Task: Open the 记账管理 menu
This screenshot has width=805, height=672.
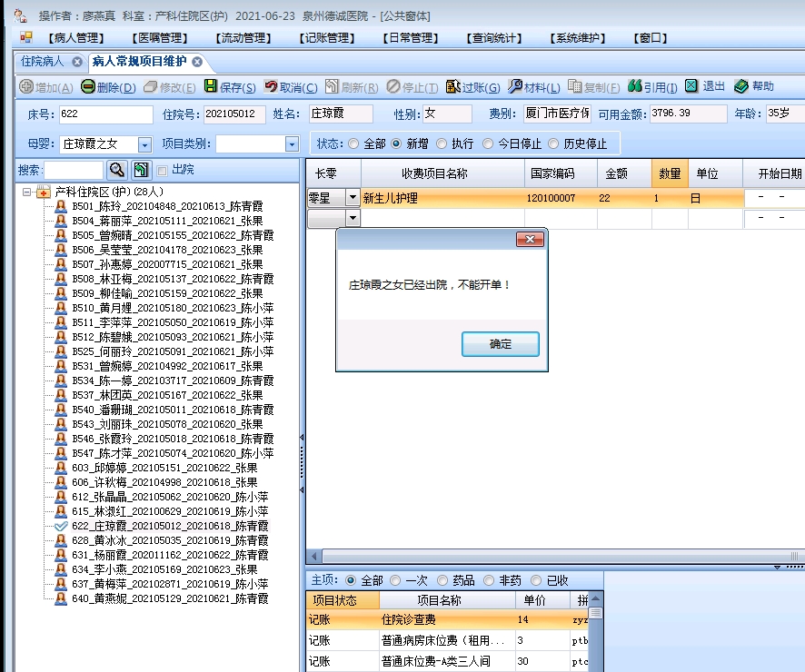Action: (x=326, y=38)
